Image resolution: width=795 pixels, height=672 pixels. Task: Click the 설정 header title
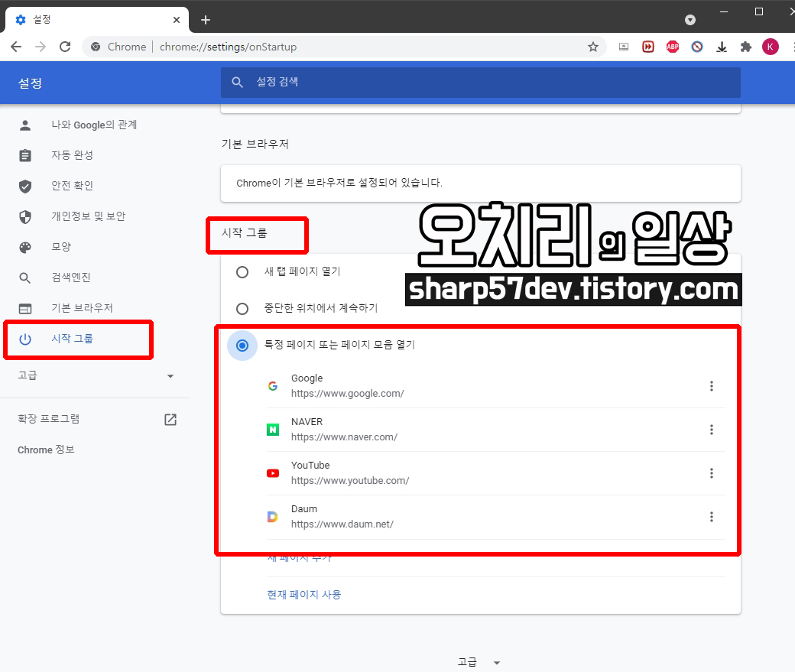30,83
